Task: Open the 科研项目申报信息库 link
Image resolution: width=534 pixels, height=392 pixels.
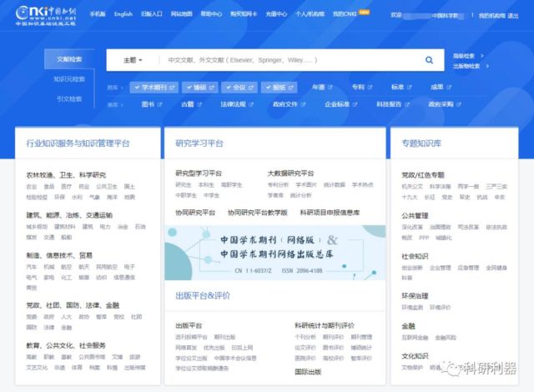Action: (x=330, y=213)
